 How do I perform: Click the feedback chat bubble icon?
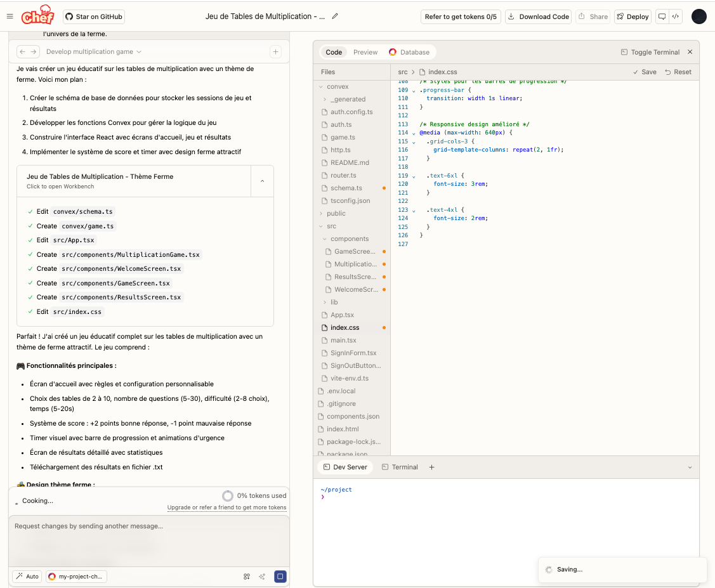point(662,16)
